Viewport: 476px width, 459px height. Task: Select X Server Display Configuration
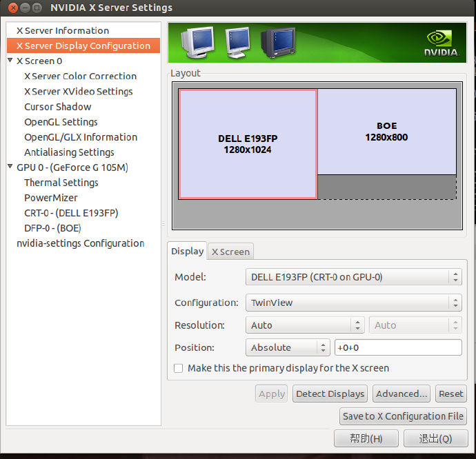83,45
